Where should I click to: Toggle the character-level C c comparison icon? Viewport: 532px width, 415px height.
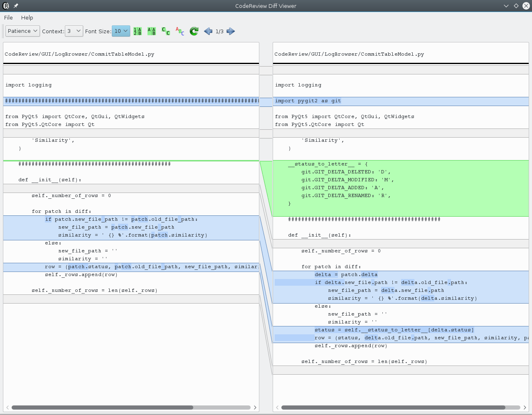pyautogui.click(x=165, y=31)
